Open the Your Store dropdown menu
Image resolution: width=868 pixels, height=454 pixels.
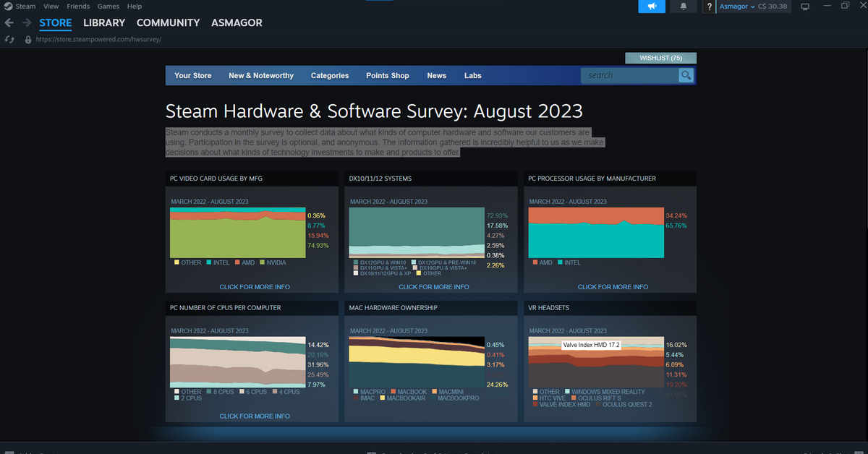(x=192, y=76)
